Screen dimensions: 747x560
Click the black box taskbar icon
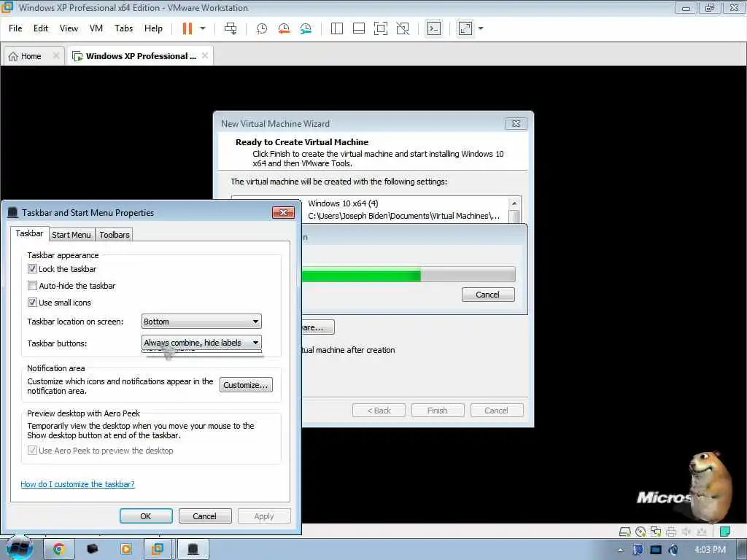click(93, 550)
